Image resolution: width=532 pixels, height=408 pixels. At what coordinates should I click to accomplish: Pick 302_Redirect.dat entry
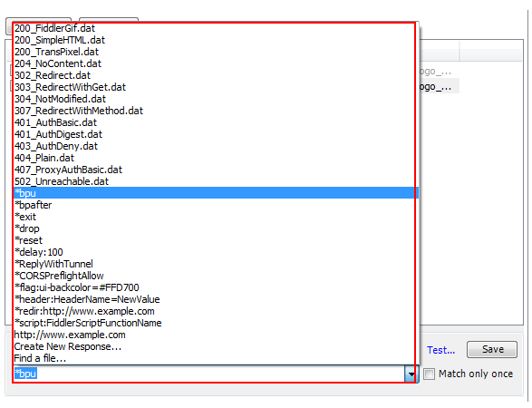pos(216,75)
